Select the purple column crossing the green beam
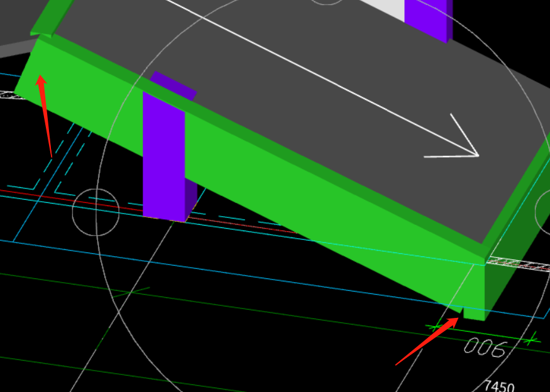 (x=164, y=156)
